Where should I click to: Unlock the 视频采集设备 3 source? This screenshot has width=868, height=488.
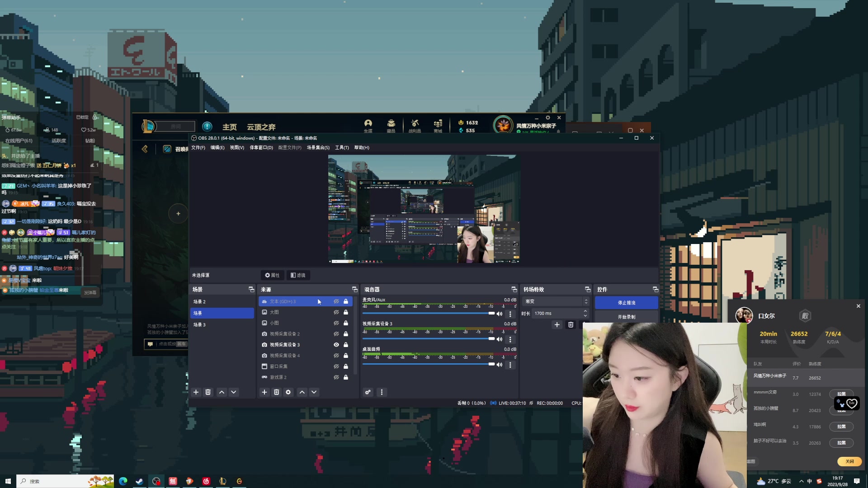[x=346, y=345]
